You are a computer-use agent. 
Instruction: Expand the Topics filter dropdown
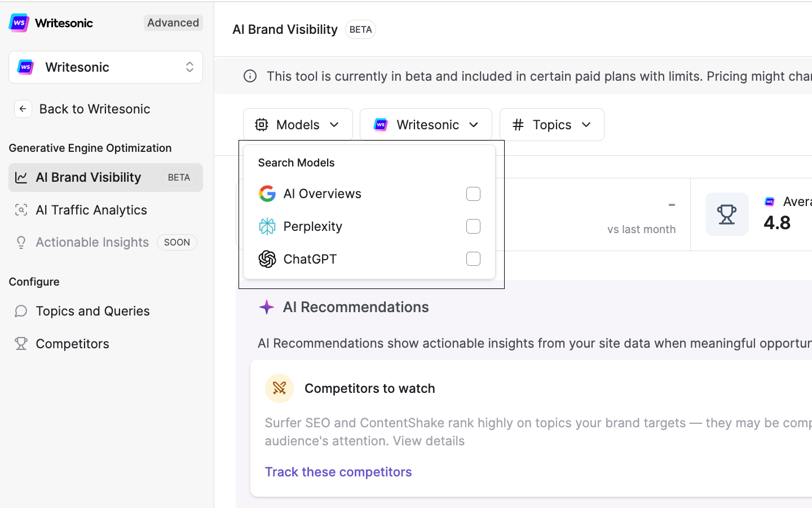pyautogui.click(x=551, y=125)
